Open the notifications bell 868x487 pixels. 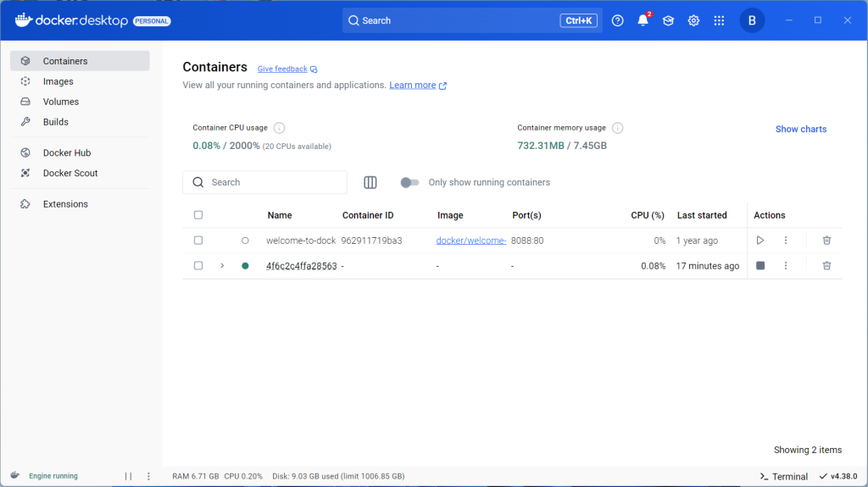643,21
